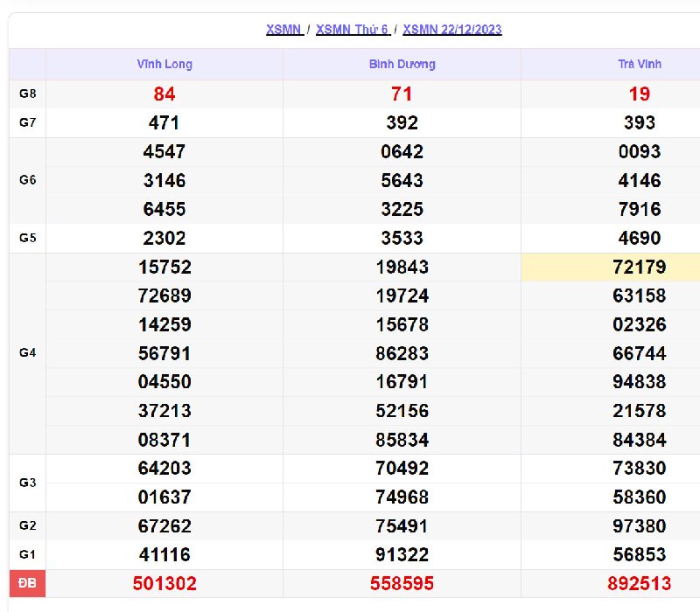Click the Bình Dương column header

[x=402, y=65]
